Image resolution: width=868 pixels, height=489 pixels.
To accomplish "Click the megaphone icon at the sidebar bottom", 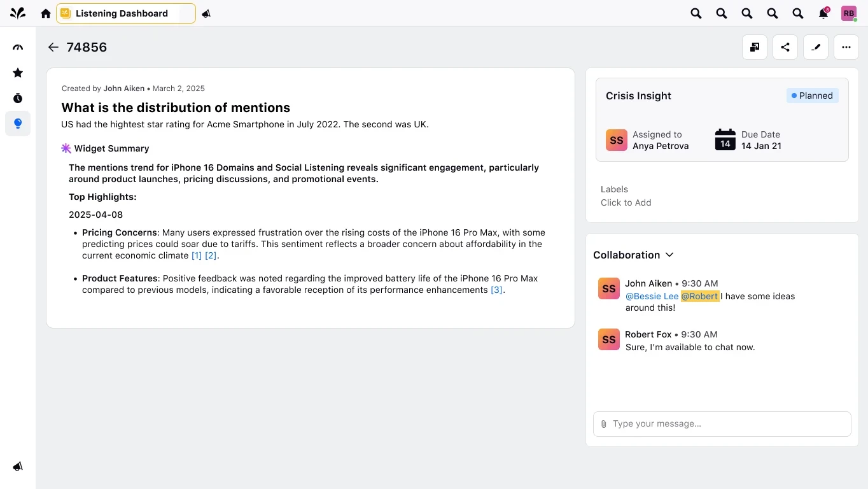I will tap(18, 466).
